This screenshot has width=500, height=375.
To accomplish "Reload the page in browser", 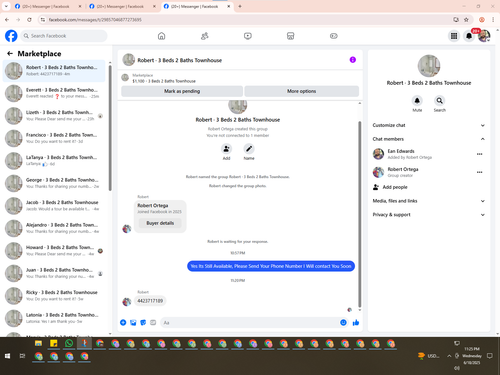I will tap(29, 20).
